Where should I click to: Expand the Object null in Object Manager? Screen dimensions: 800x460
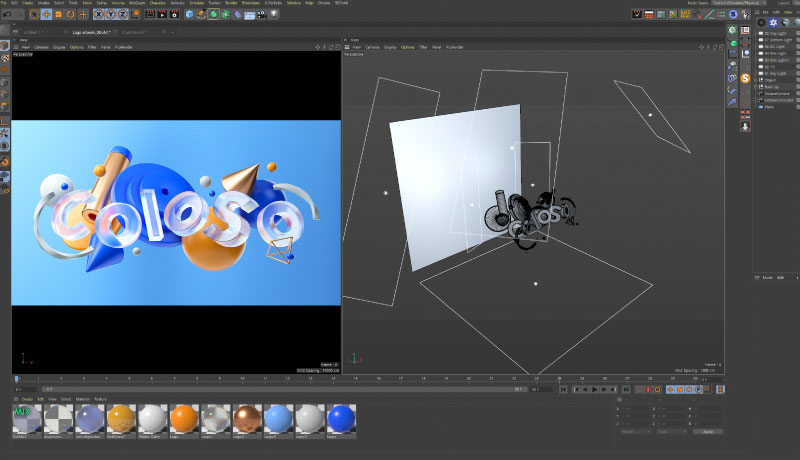click(x=756, y=80)
